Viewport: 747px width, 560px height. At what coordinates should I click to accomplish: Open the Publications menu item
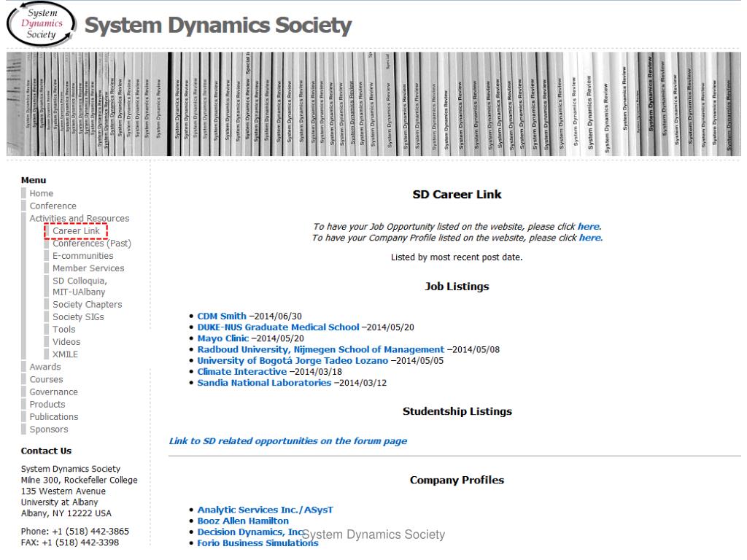pos(54,416)
